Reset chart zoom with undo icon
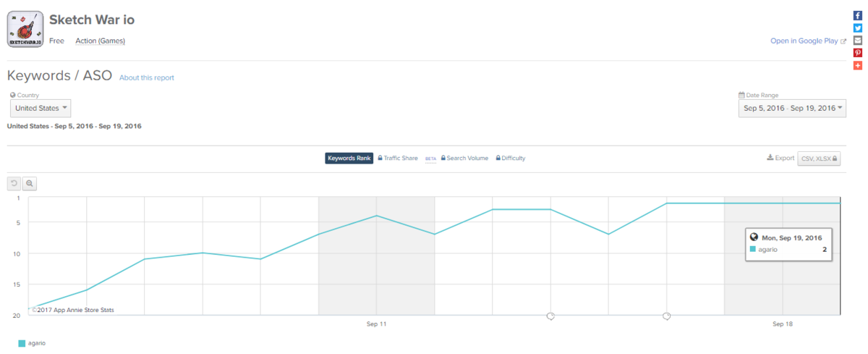Screen dimensions: 868x354 coord(14,184)
